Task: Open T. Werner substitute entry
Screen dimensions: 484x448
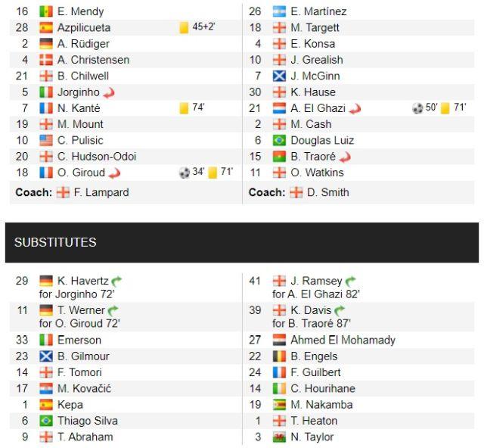Action: tap(81, 310)
